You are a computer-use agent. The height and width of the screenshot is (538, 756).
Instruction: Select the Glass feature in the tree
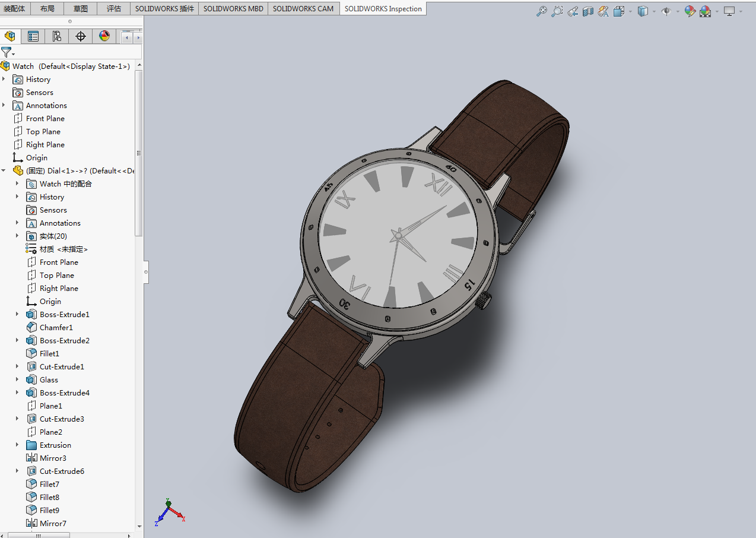[x=49, y=379]
